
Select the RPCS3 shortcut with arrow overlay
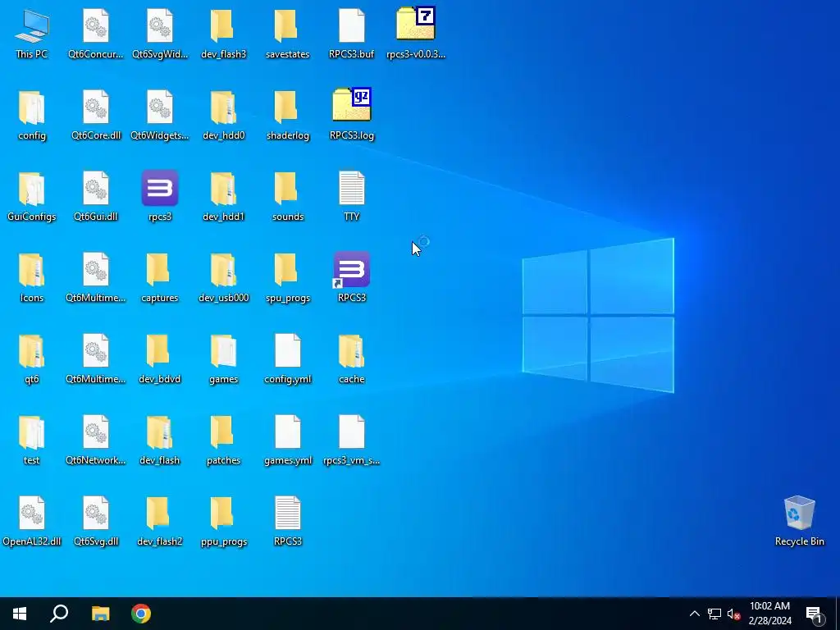351,277
